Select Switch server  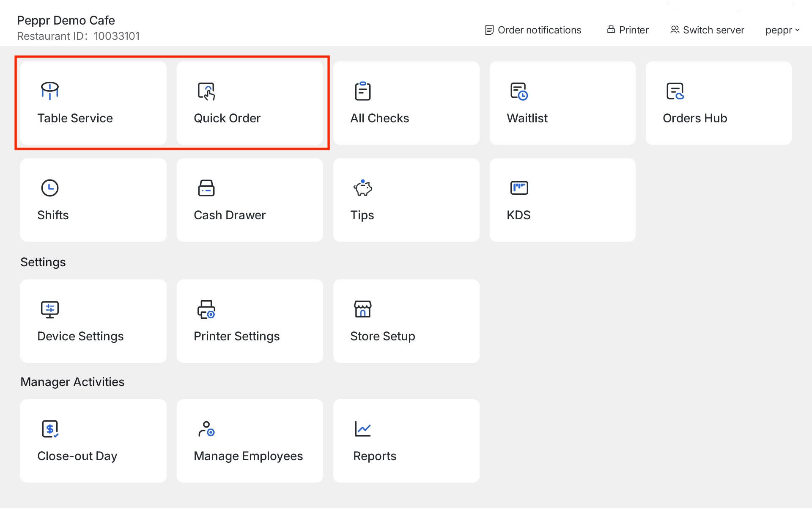click(x=706, y=30)
